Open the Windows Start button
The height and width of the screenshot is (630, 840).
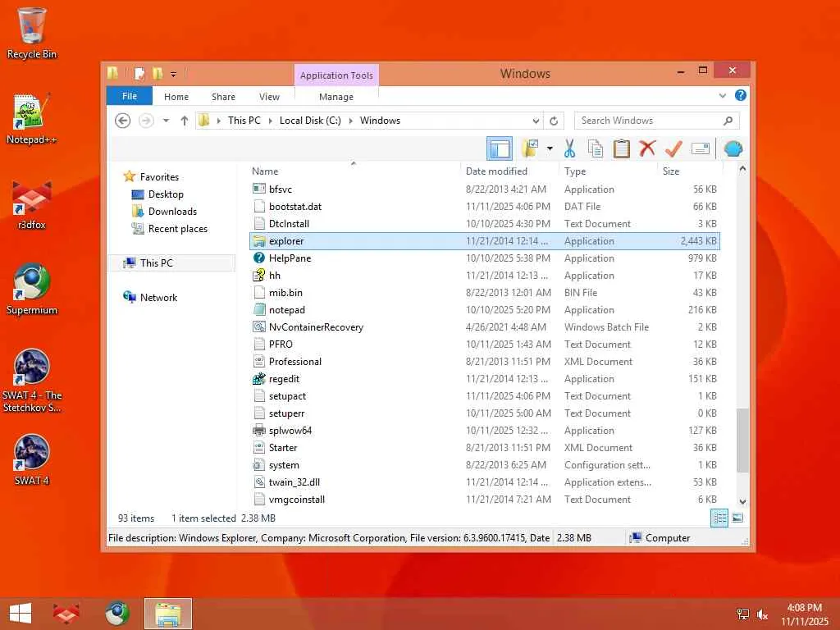click(21, 614)
